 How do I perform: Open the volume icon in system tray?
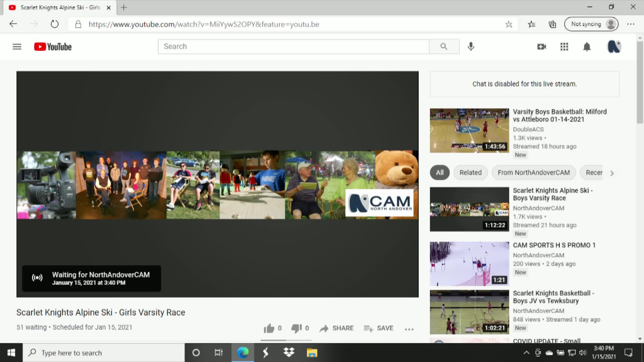(x=583, y=353)
